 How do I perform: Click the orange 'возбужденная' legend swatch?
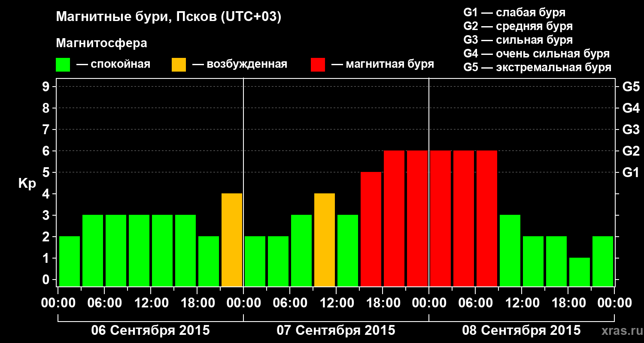pos(179,64)
